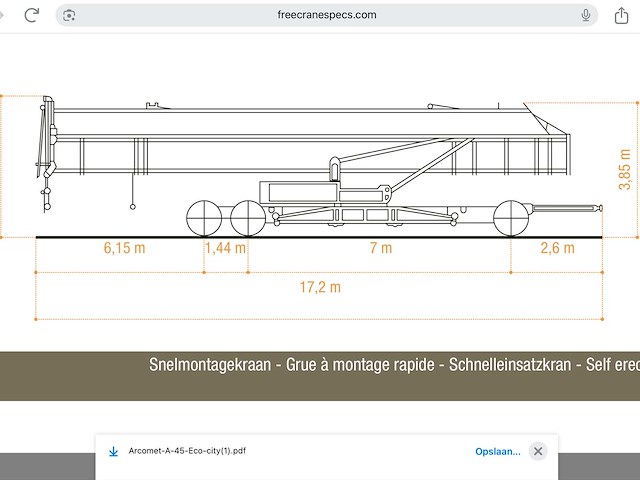Image resolution: width=640 pixels, height=480 pixels.
Task: Click the 3,85 m height label
Action: pos(625,168)
